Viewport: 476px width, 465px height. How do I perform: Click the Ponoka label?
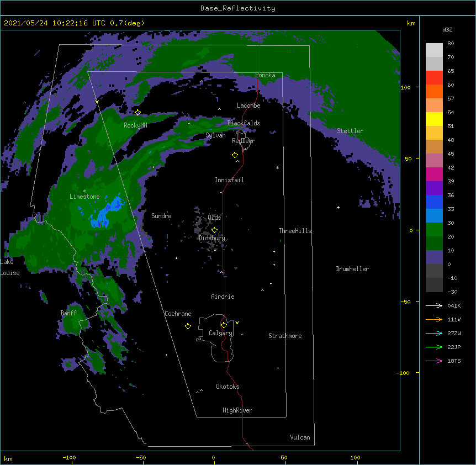(265, 75)
